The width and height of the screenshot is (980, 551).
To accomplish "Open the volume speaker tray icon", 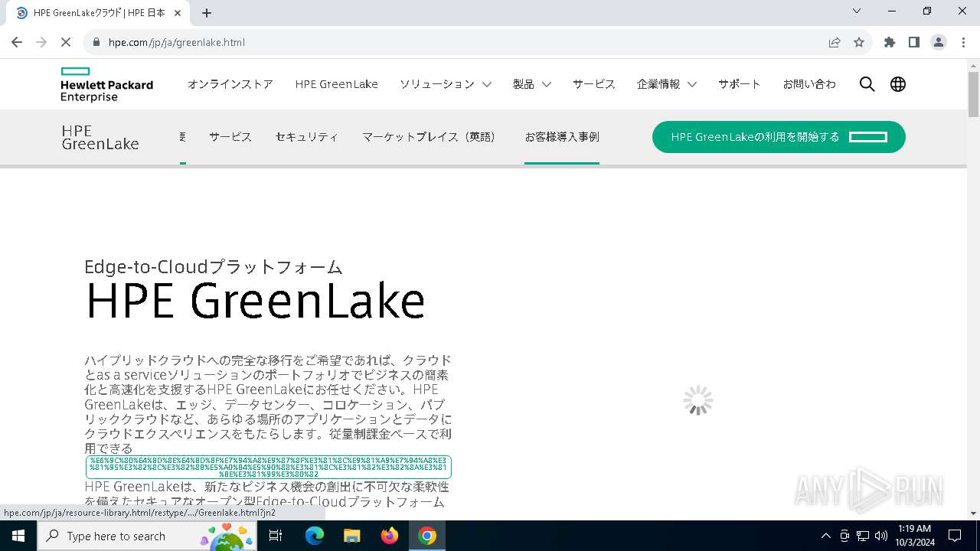I will (x=881, y=536).
